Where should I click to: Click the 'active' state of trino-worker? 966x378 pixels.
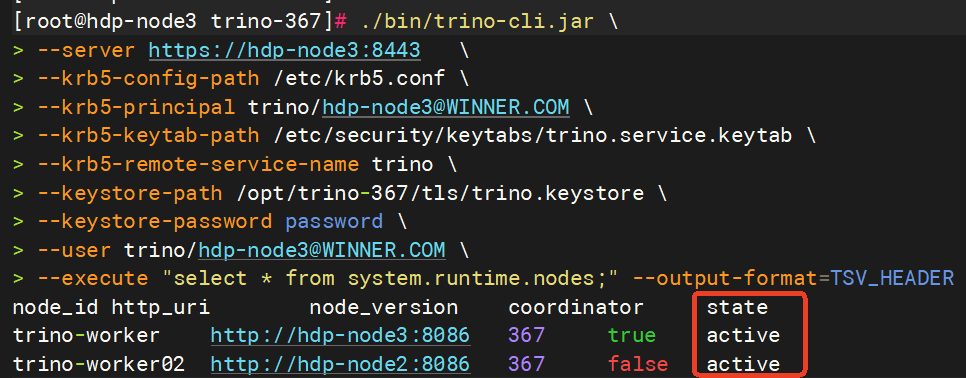(x=743, y=336)
